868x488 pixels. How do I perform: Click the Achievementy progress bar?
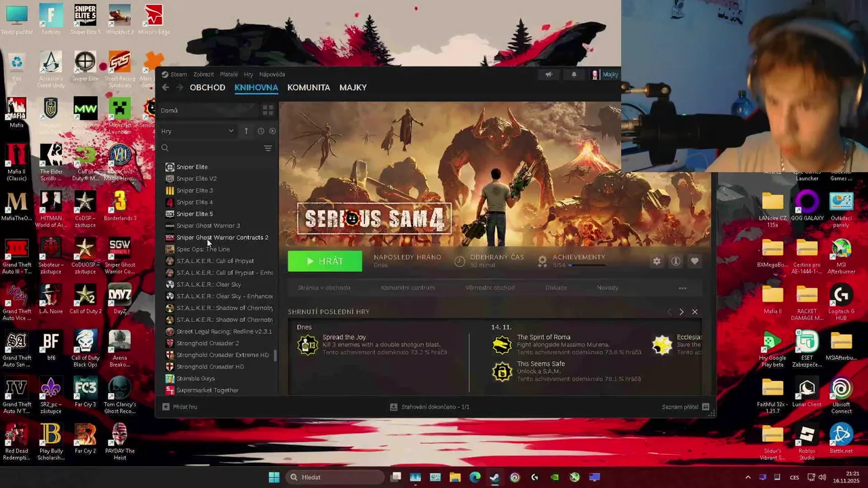point(587,265)
